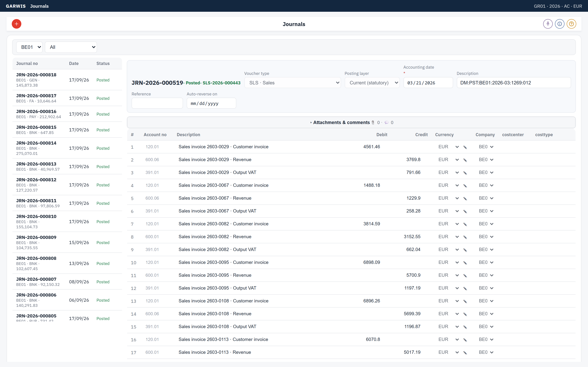Image resolution: width=588 pixels, height=367 pixels.
Task: Open the Posting layer dropdown
Action: [x=372, y=83]
